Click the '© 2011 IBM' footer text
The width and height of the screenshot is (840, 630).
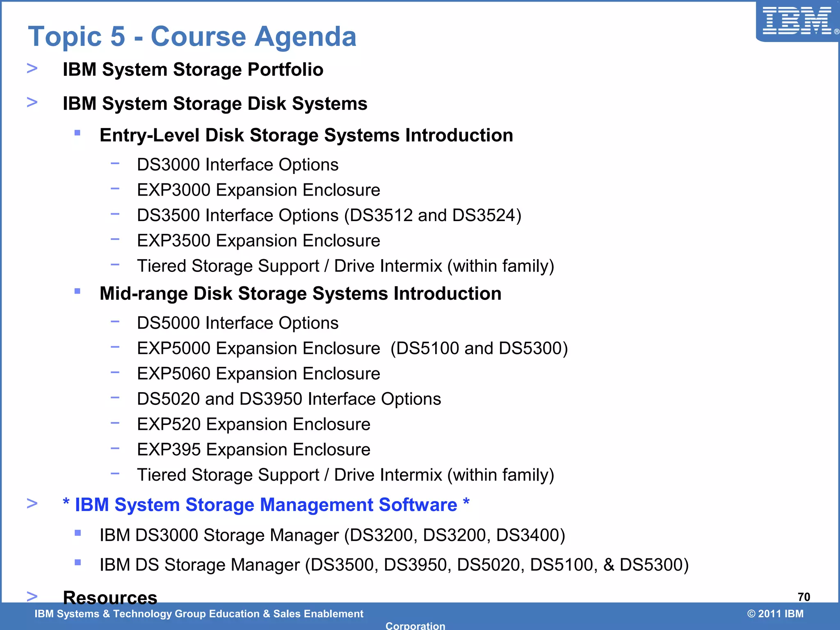(x=775, y=614)
